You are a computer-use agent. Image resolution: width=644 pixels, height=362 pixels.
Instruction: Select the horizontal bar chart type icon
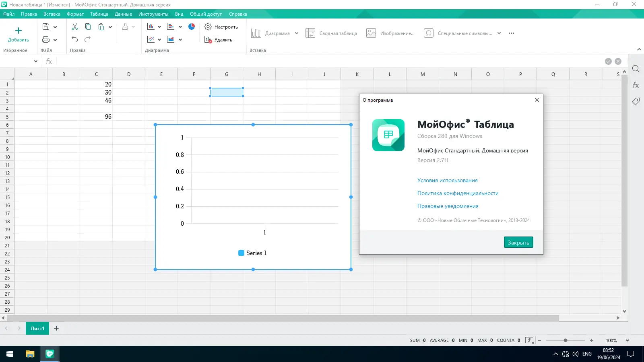tap(171, 27)
